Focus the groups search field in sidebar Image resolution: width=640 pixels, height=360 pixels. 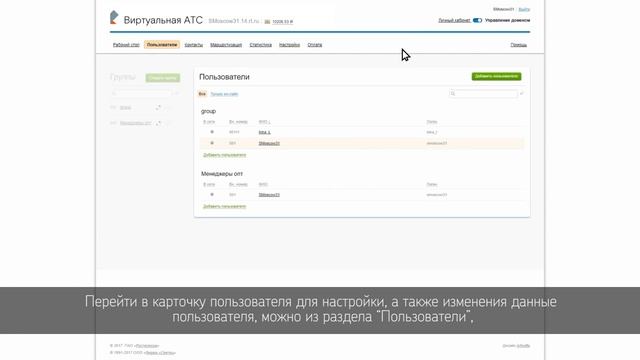[x=142, y=93]
